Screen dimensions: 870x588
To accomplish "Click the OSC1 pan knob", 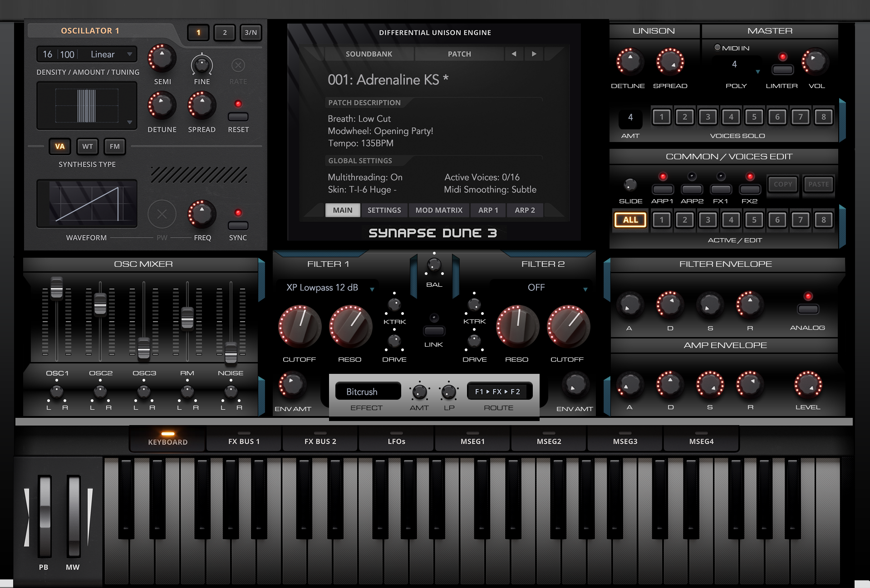I will 56,391.
